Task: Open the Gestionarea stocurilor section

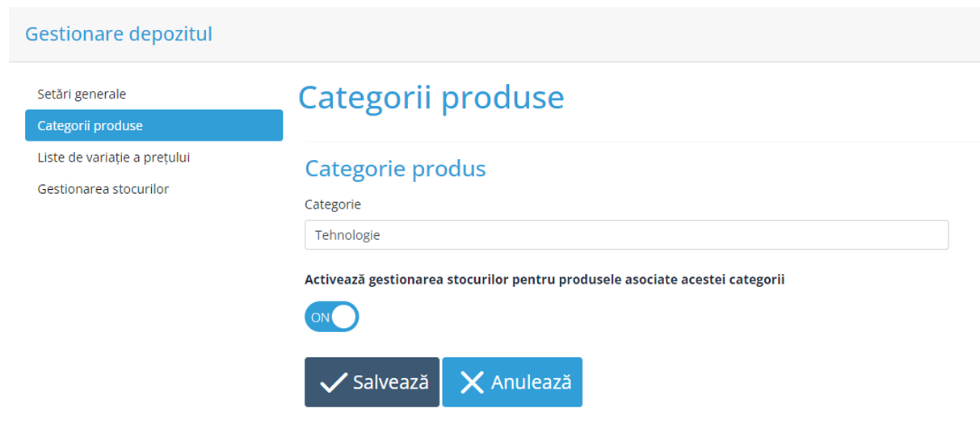Action: click(103, 189)
